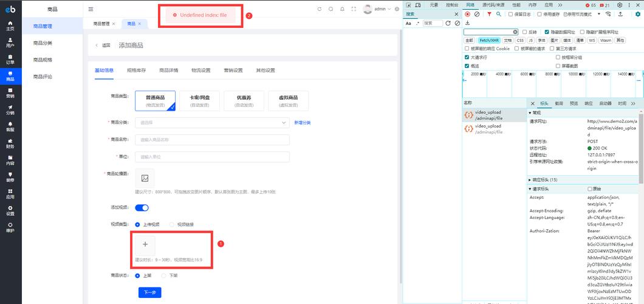644x304 pixels.
Task: Click the page refresh icon in header
Action: (320, 9)
